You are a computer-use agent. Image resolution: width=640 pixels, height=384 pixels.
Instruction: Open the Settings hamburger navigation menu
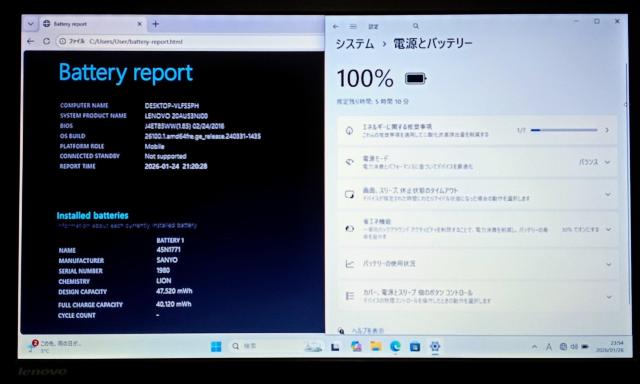353,27
